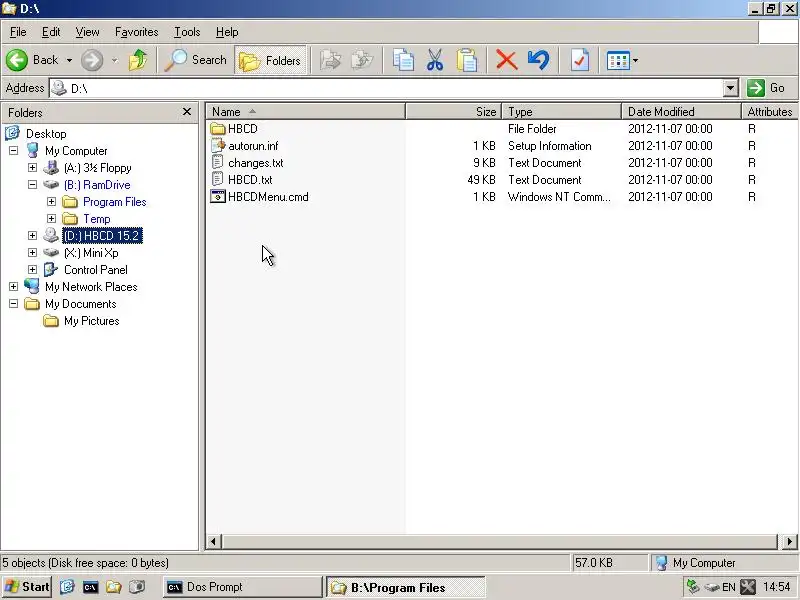Expand the Mini Xp (X:) node
The width and height of the screenshot is (800, 600).
(32, 253)
